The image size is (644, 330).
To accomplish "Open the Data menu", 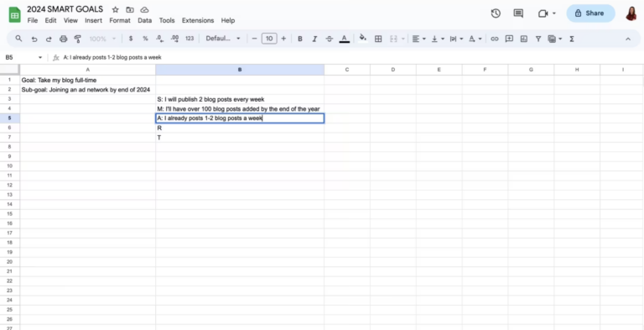I will pyautogui.click(x=144, y=20).
